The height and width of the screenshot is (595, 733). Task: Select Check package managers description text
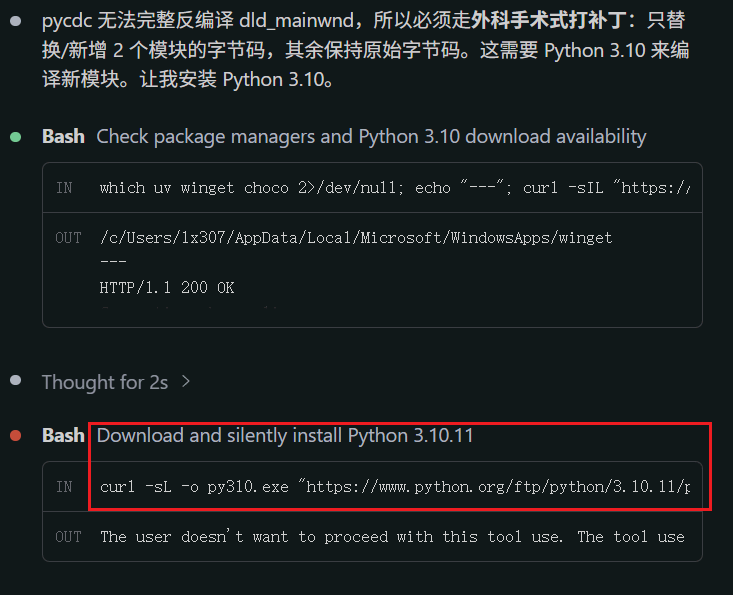[x=371, y=136]
